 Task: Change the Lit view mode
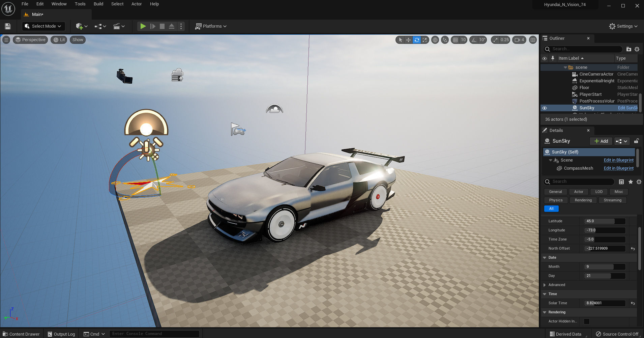click(59, 40)
